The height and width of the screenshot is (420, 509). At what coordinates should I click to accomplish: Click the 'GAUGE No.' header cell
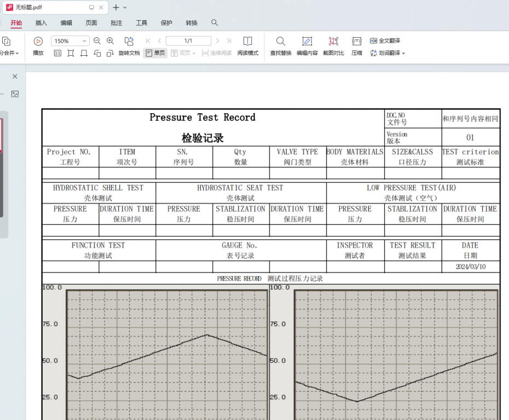(240, 250)
